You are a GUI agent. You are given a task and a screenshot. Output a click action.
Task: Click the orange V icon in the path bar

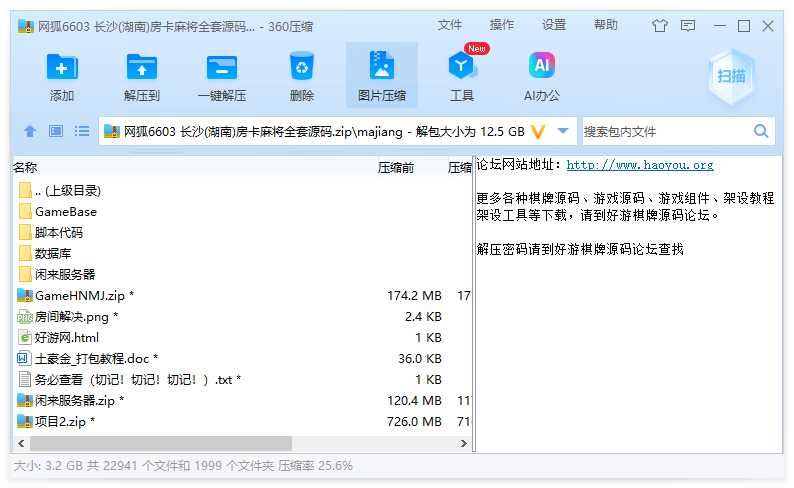click(538, 132)
